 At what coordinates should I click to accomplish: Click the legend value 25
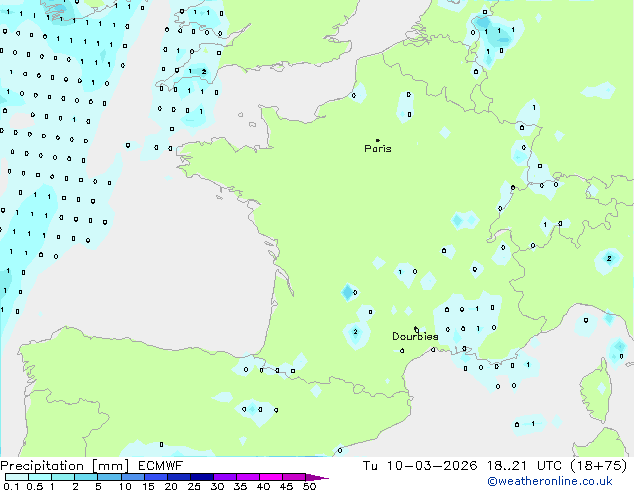coord(194,486)
